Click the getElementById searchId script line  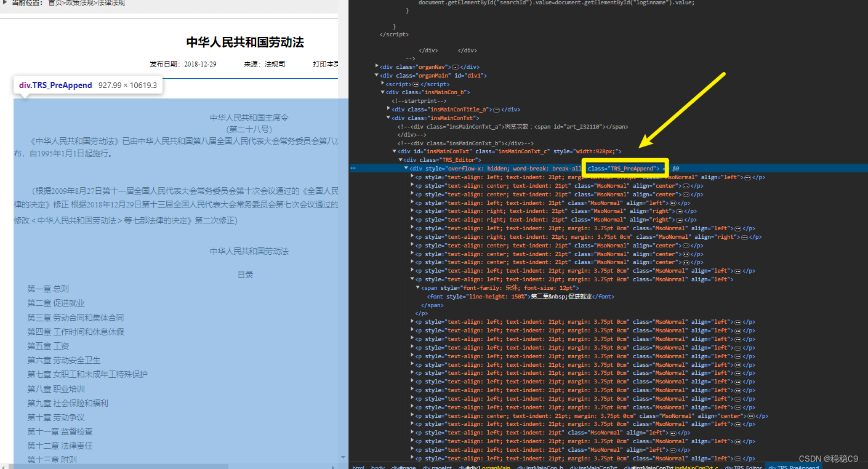pyautogui.click(x=557, y=2)
